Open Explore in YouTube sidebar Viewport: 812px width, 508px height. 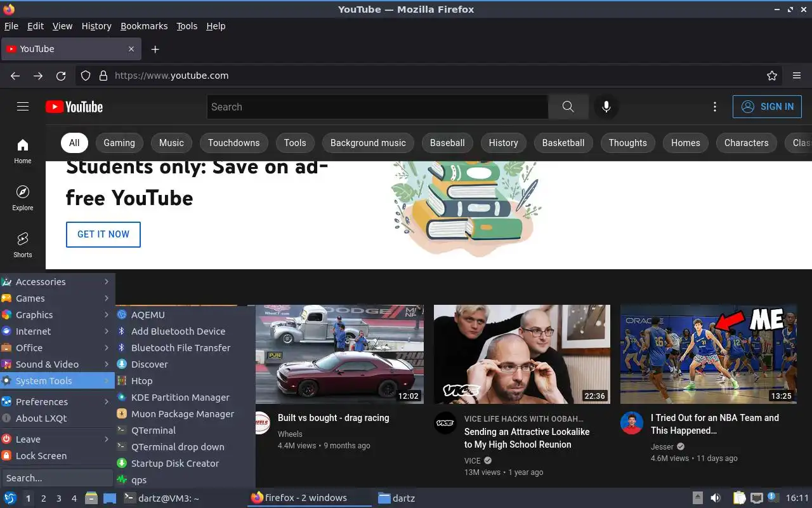coord(23,198)
